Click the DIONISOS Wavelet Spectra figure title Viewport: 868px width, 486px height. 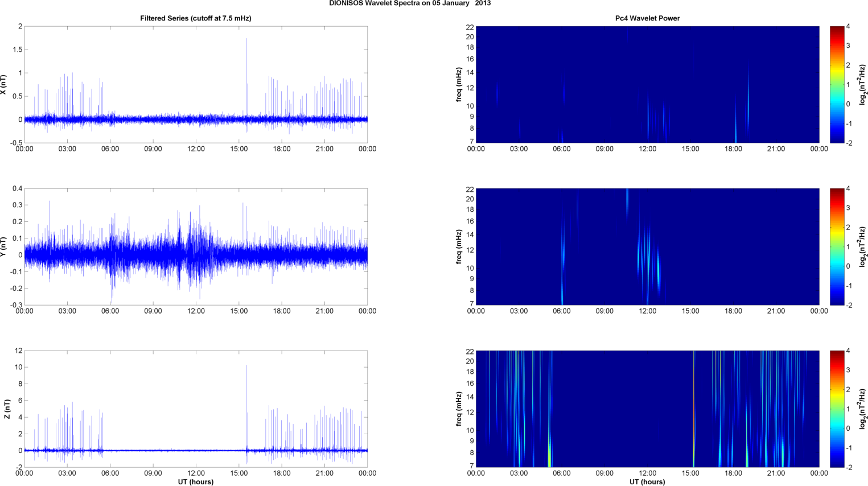click(410, 3)
